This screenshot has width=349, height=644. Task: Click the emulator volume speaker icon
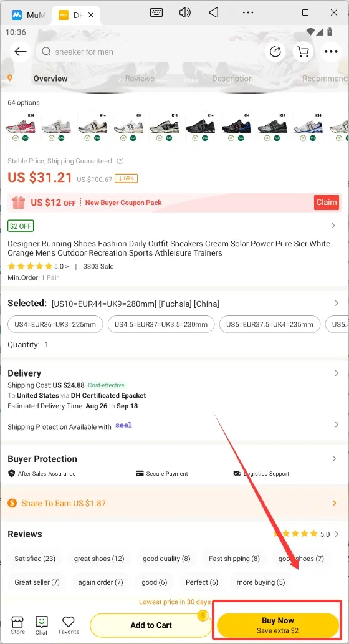(184, 12)
